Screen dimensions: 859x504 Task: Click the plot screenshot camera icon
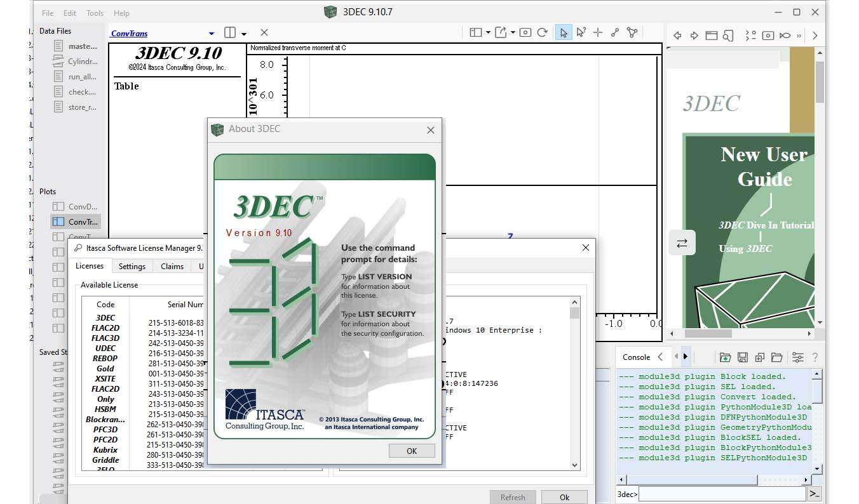point(525,32)
